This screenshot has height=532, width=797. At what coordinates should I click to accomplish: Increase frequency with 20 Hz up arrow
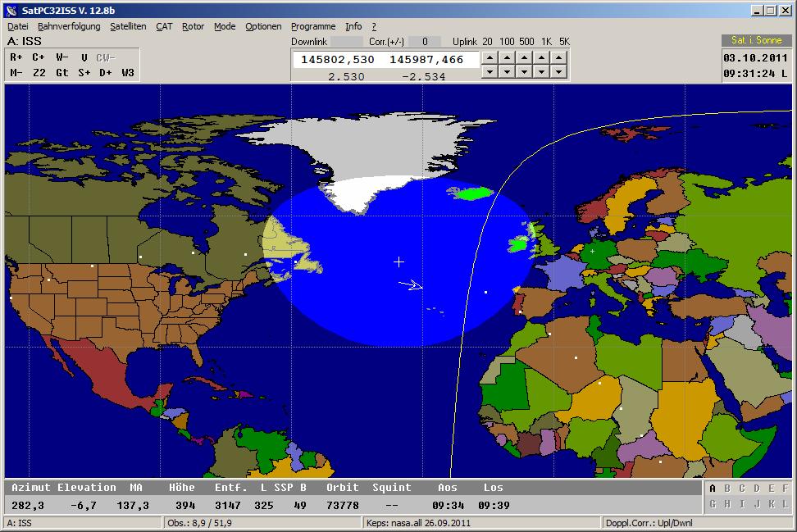489,57
